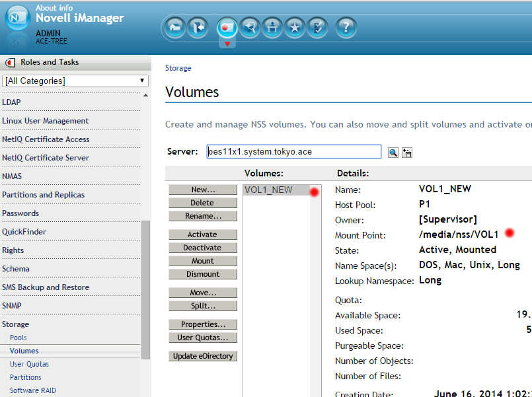Viewport: 532px width, 397px height.
Task: Expand the SNMP role
Action: [x=11, y=305]
